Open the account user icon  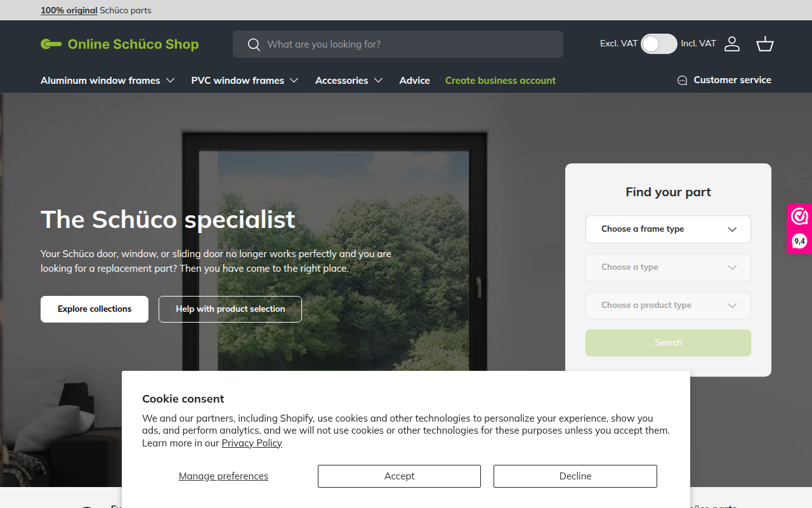coord(732,44)
